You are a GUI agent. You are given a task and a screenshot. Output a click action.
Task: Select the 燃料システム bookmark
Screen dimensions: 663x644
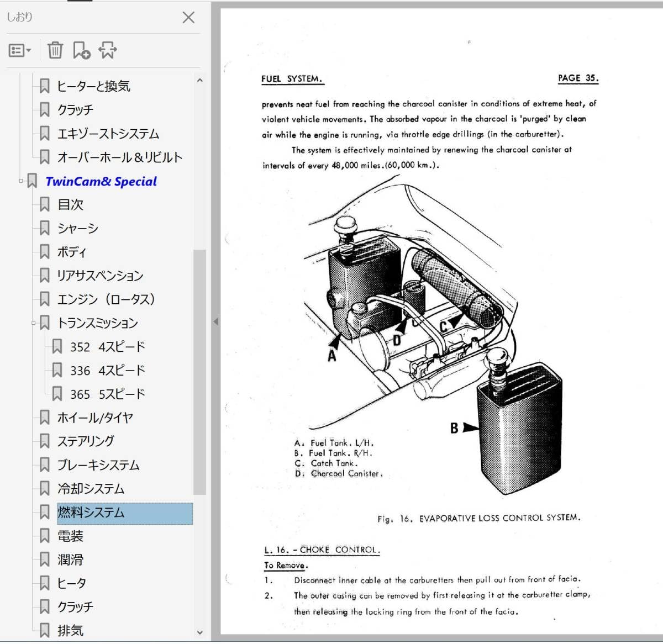91,513
